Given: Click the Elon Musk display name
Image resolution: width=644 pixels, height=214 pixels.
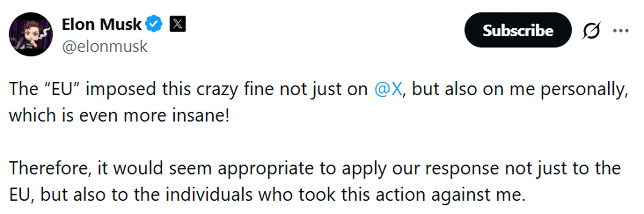Looking at the screenshot, I should (102, 24).
